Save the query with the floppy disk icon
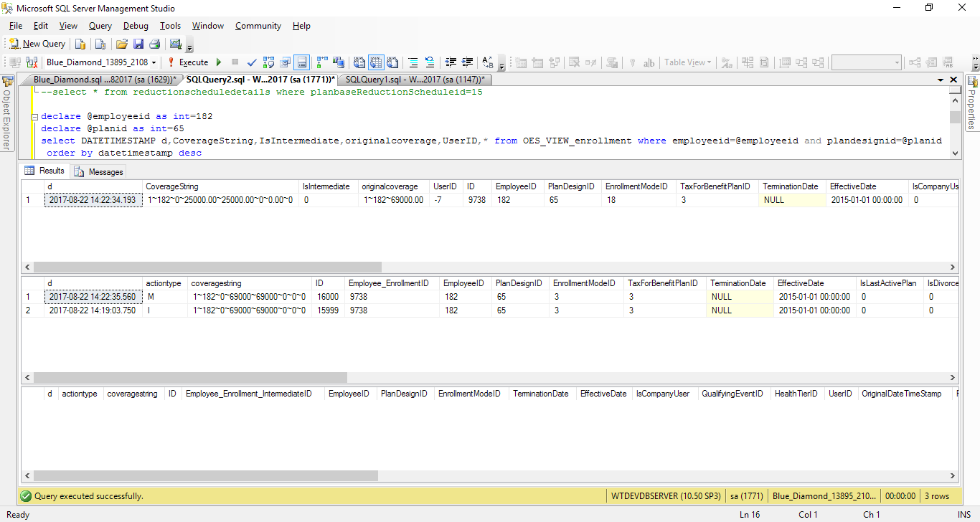The width and height of the screenshot is (980, 522). coord(138,44)
